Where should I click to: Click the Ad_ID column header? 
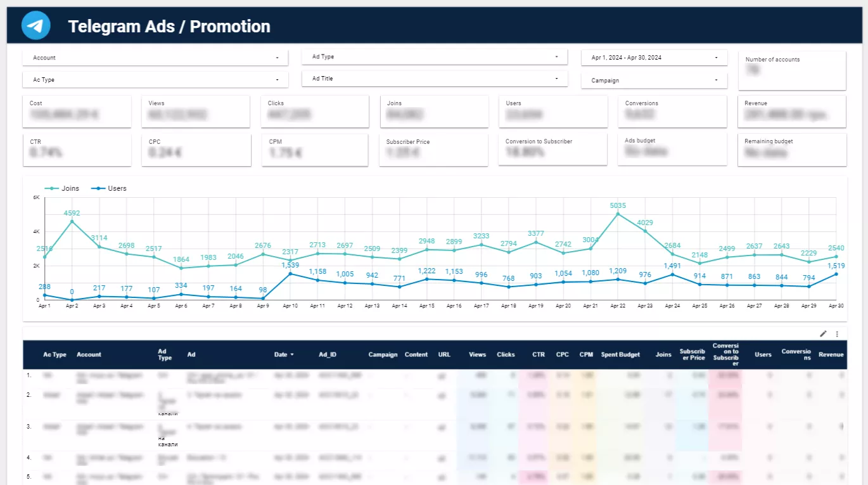tap(327, 354)
